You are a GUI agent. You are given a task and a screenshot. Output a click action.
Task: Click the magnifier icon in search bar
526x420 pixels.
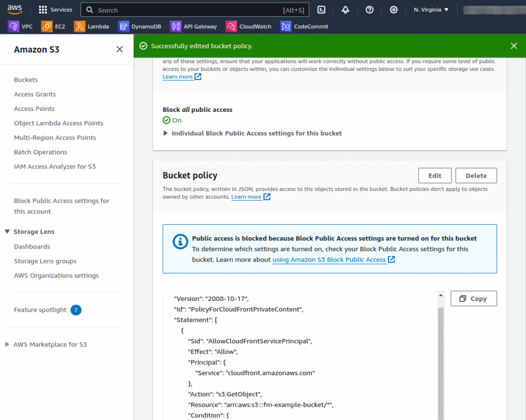coord(89,10)
